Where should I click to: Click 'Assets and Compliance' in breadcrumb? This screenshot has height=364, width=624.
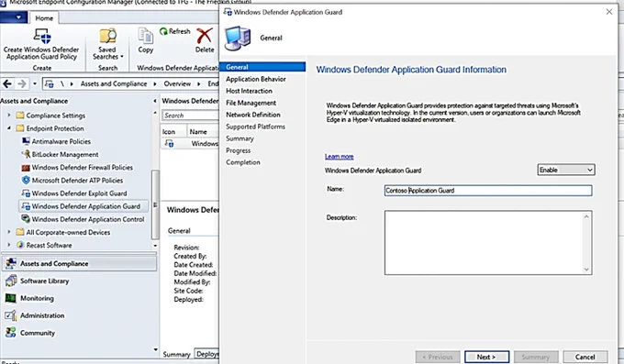point(114,84)
